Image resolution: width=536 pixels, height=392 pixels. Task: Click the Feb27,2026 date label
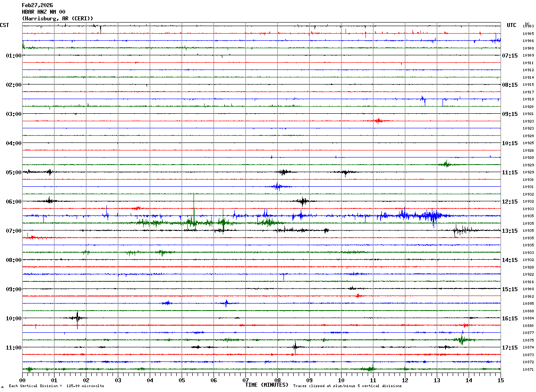pos(37,5)
